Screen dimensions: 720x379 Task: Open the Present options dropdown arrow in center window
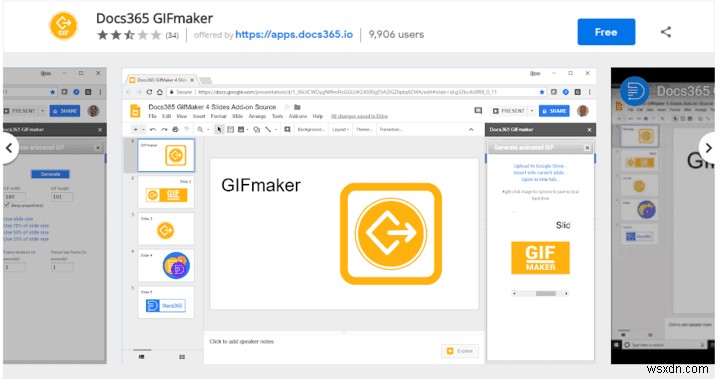[532, 111]
